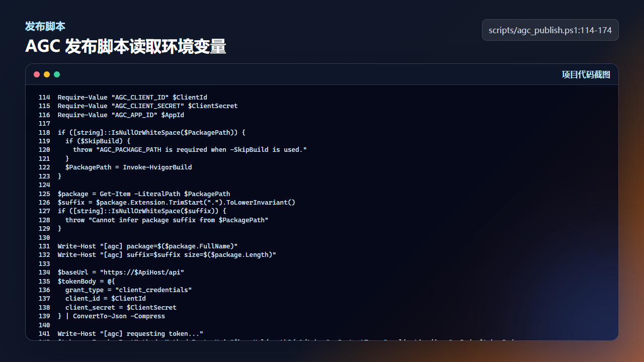Click line 129 closing brace
Image resolution: width=644 pixels, height=362 pixels.
click(59, 229)
